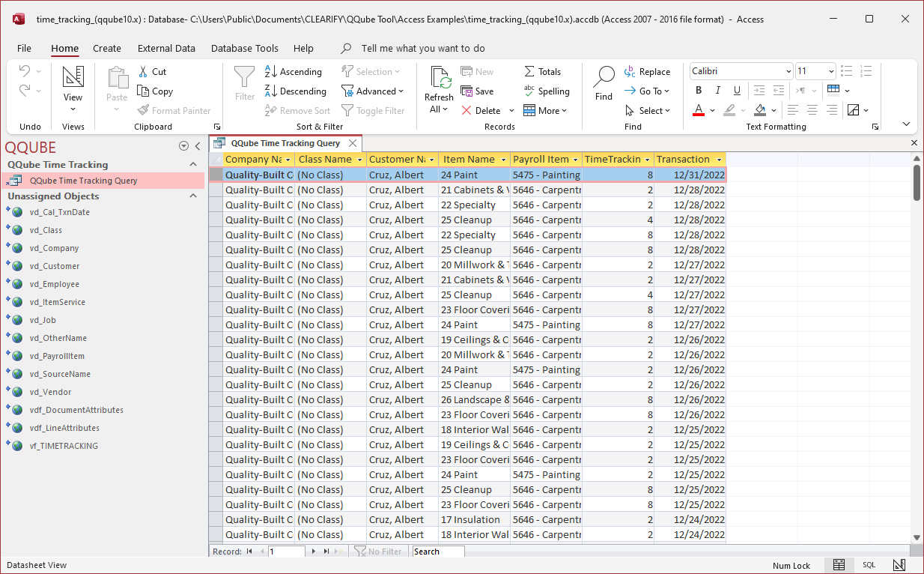The width and height of the screenshot is (924, 574).
Task: Open the Help tab
Action: click(x=303, y=48)
